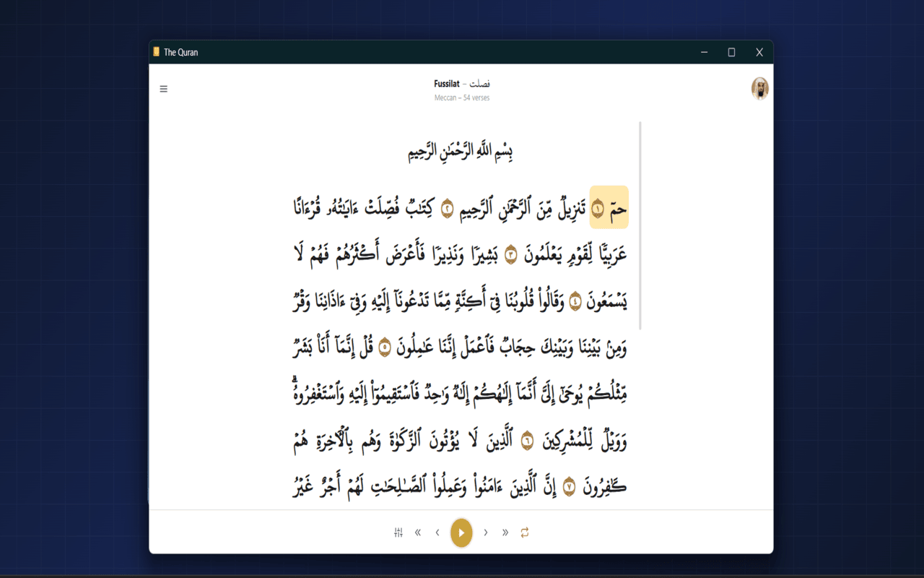Click the verse 1 number marker
924x578 pixels.
click(x=598, y=209)
